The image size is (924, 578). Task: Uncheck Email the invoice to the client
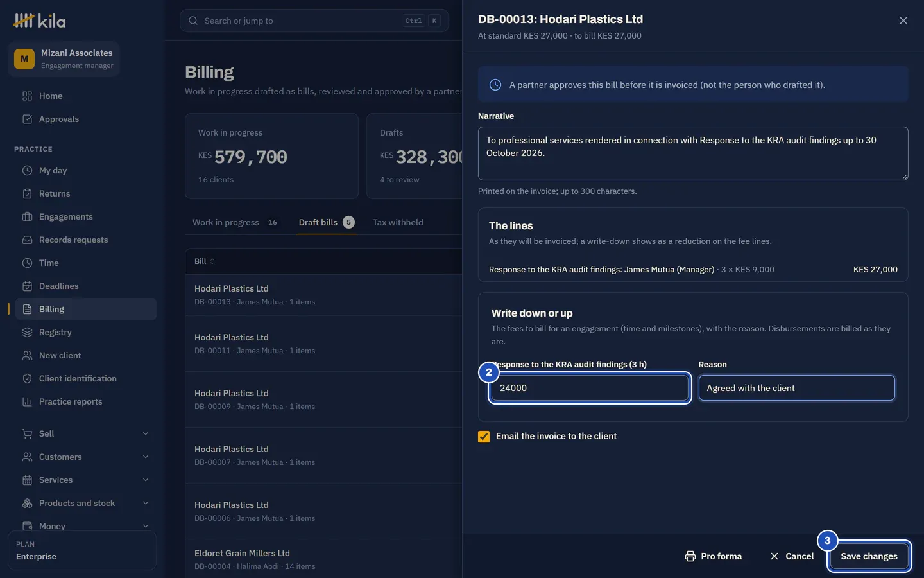pyautogui.click(x=484, y=437)
